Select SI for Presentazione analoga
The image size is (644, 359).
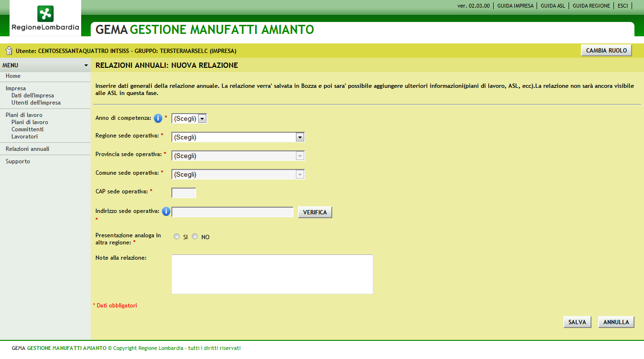click(x=177, y=236)
